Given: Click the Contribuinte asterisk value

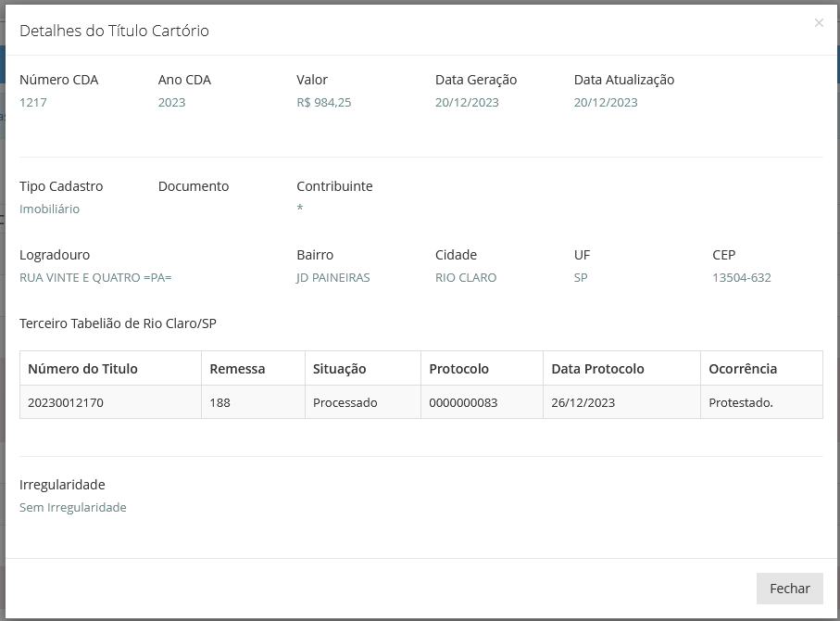Looking at the screenshot, I should coord(300,208).
